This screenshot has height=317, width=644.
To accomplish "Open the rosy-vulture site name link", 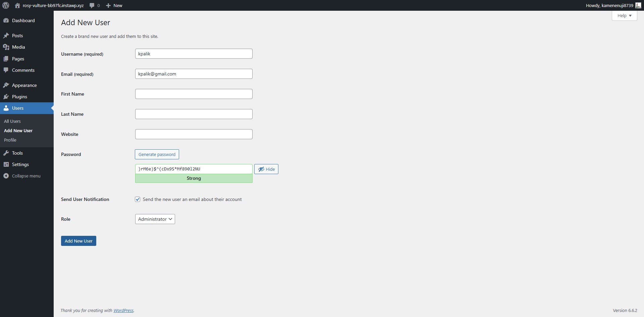I will pyautogui.click(x=53, y=5).
